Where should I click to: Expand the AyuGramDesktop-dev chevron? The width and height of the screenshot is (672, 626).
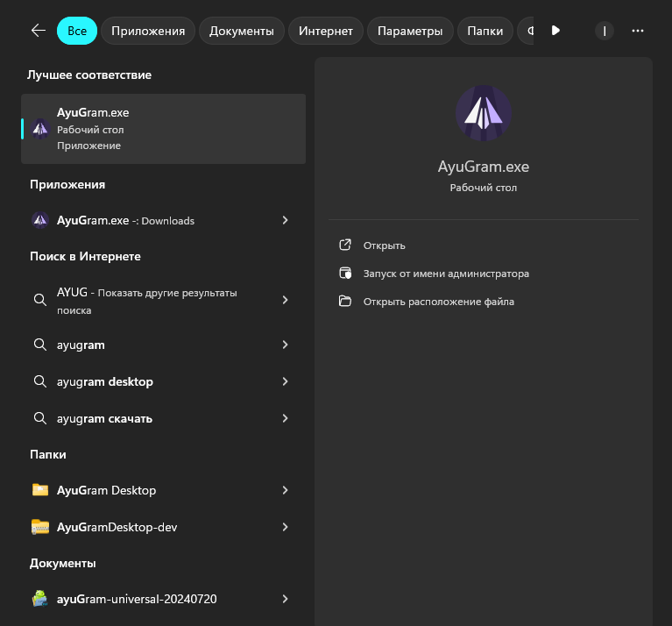coord(285,527)
